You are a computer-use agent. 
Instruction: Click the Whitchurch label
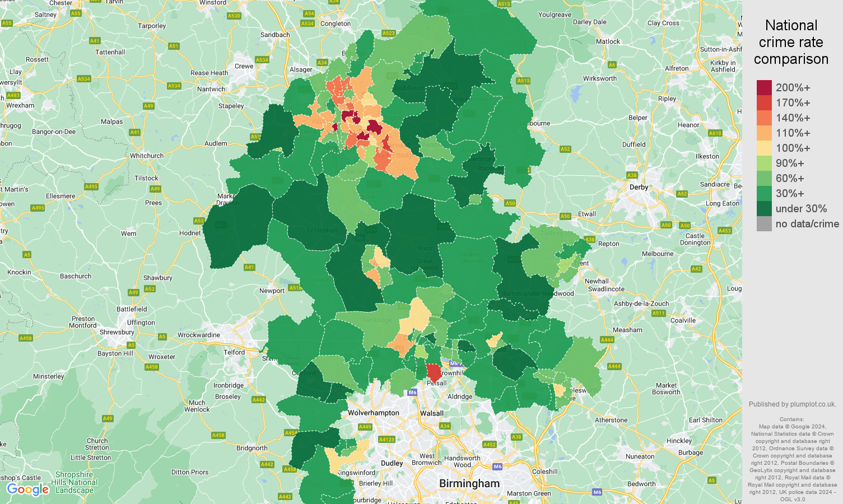click(147, 156)
